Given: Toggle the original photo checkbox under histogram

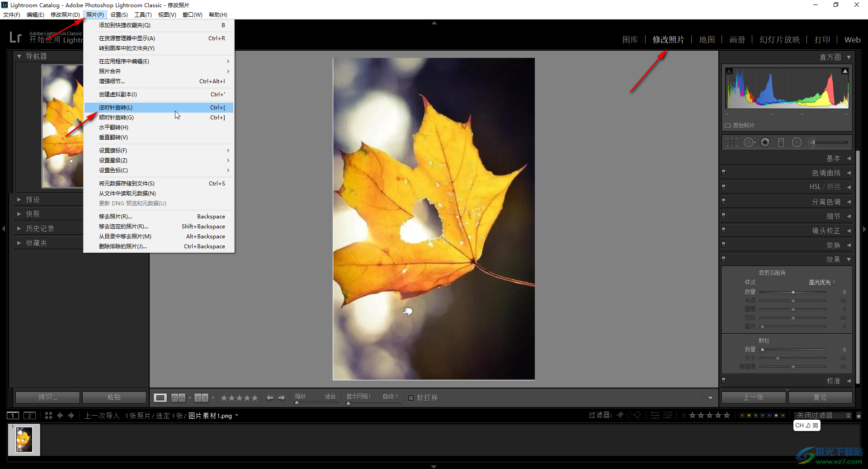Looking at the screenshot, I should (728, 125).
